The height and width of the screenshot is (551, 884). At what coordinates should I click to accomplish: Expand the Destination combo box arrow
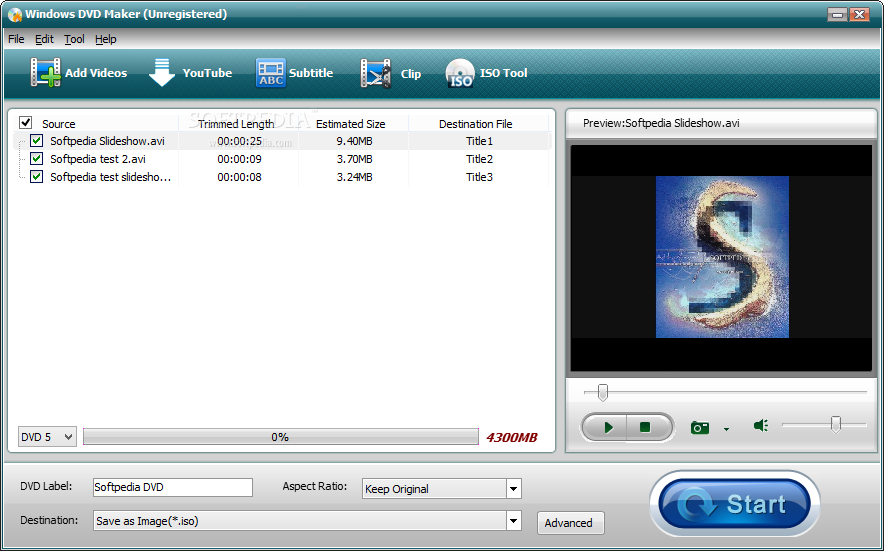coord(513,521)
